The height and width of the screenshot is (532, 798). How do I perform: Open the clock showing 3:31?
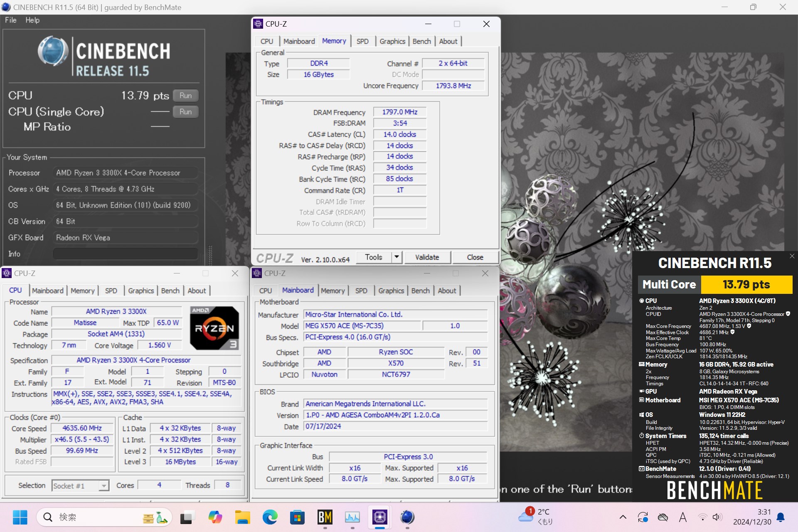tap(752, 517)
